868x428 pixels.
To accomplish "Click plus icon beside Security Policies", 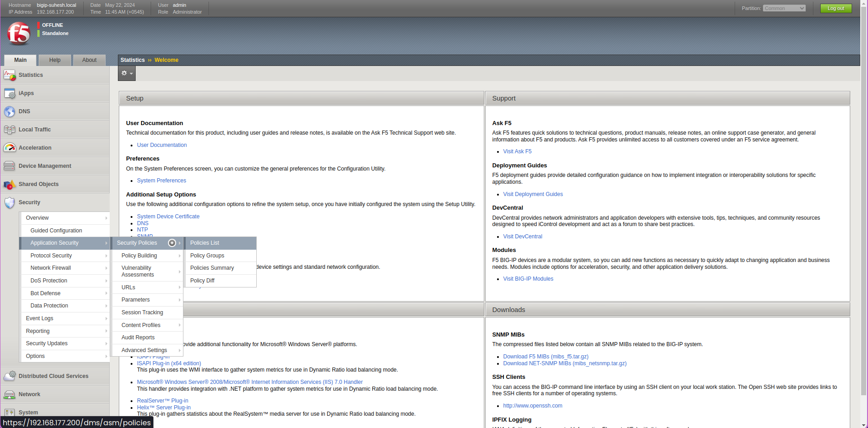I will [172, 243].
